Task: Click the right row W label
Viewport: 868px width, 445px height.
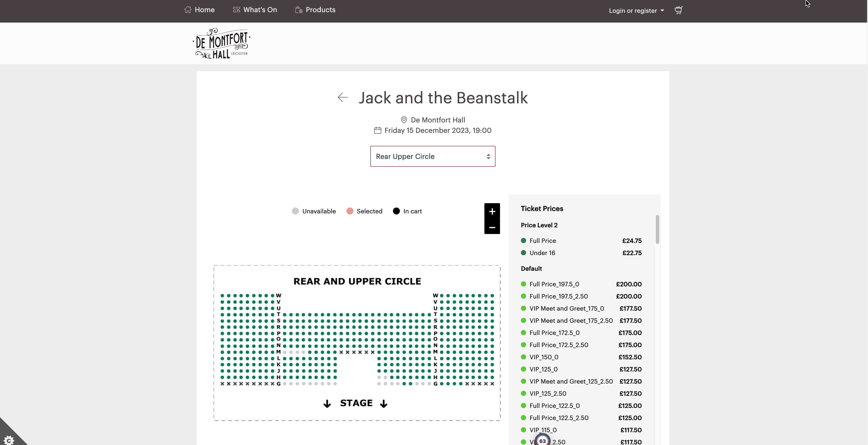Action: [435, 295]
